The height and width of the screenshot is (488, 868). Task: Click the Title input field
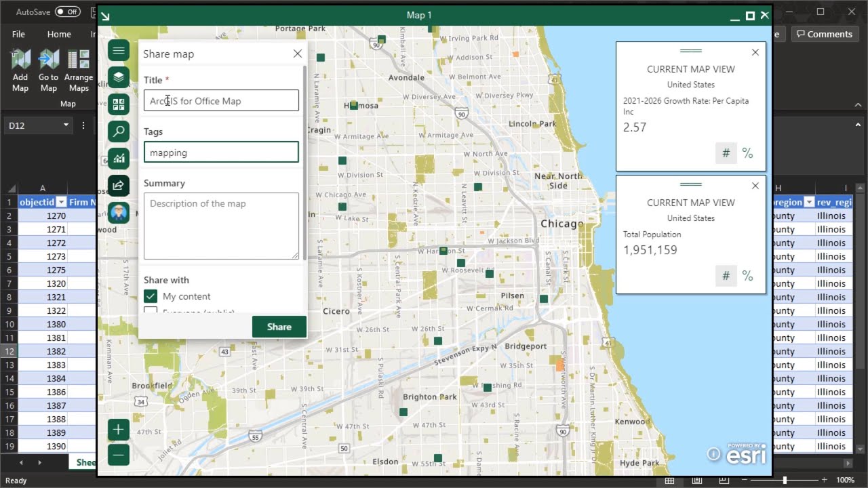click(221, 101)
